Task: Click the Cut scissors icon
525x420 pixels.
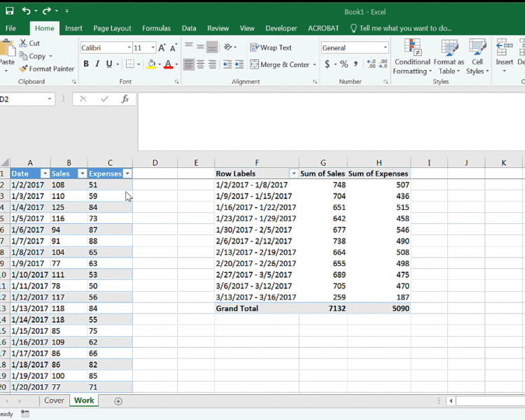Action: pyautogui.click(x=24, y=43)
